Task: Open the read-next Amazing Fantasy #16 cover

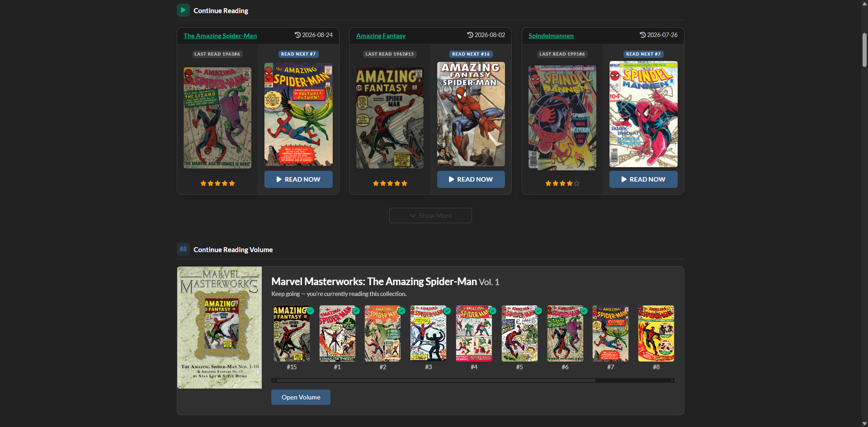Action: pos(471,114)
